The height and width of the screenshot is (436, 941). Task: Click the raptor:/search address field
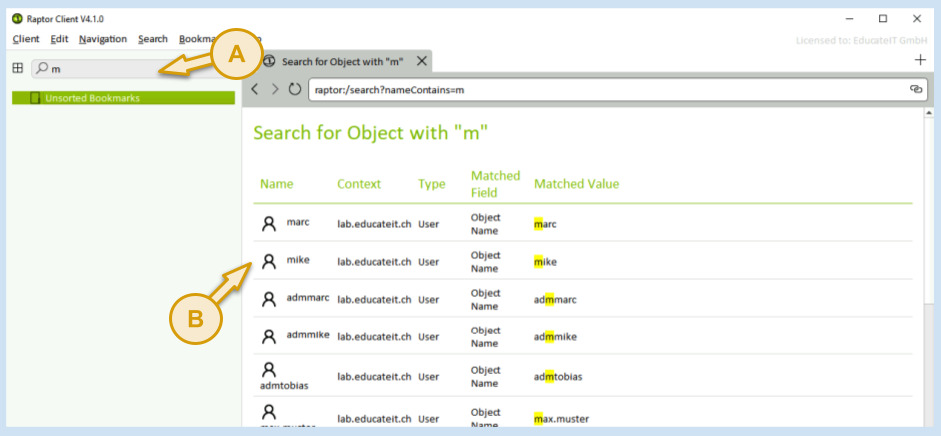click(600, 89)
